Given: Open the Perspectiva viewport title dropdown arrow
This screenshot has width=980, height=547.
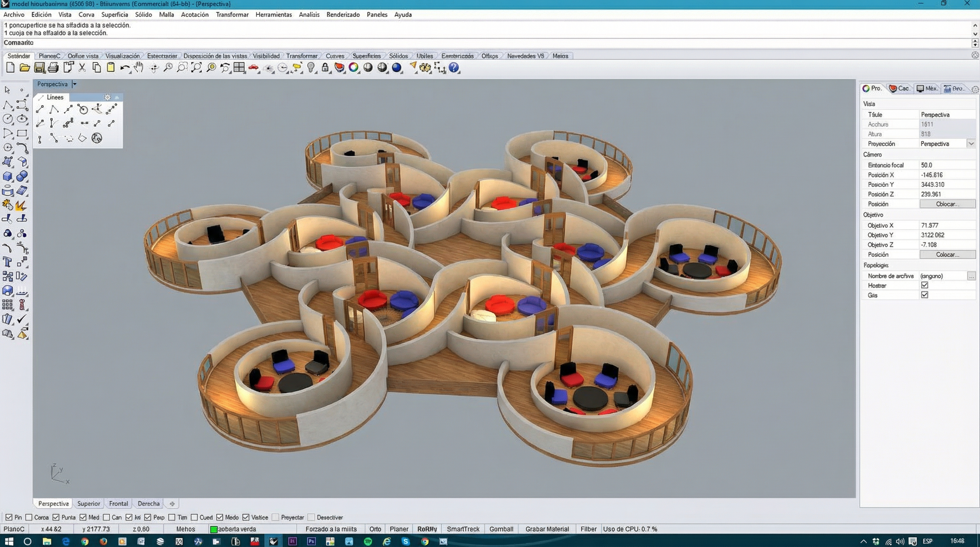Looking at the screenshot, I should (74, 84).
